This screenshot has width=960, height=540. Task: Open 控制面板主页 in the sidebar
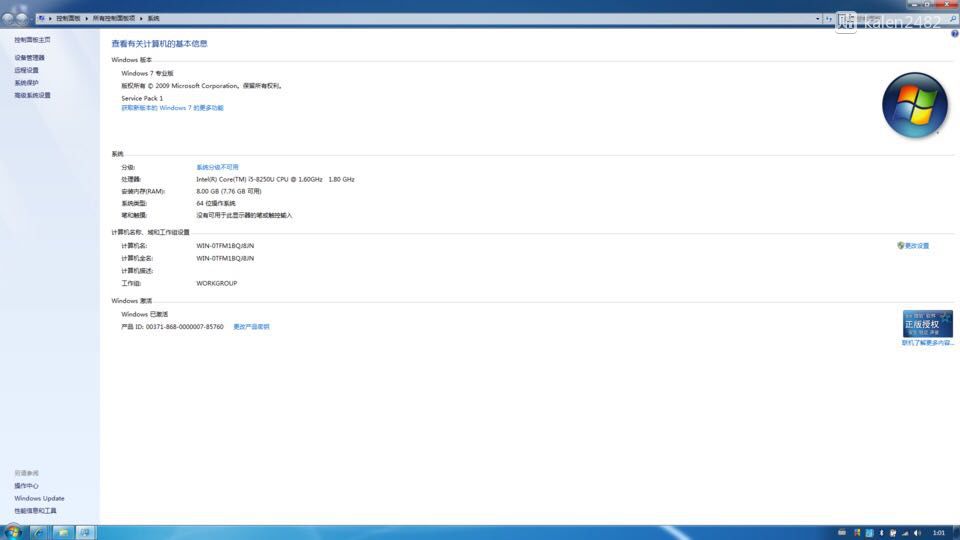point(32,40)
